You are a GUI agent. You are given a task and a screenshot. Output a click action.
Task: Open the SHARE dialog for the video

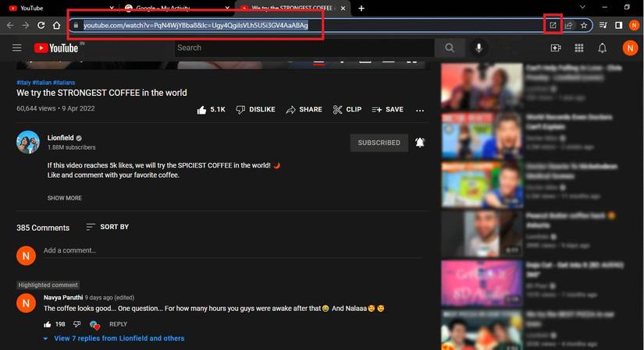pyautogui.click(x=304, y=110)
